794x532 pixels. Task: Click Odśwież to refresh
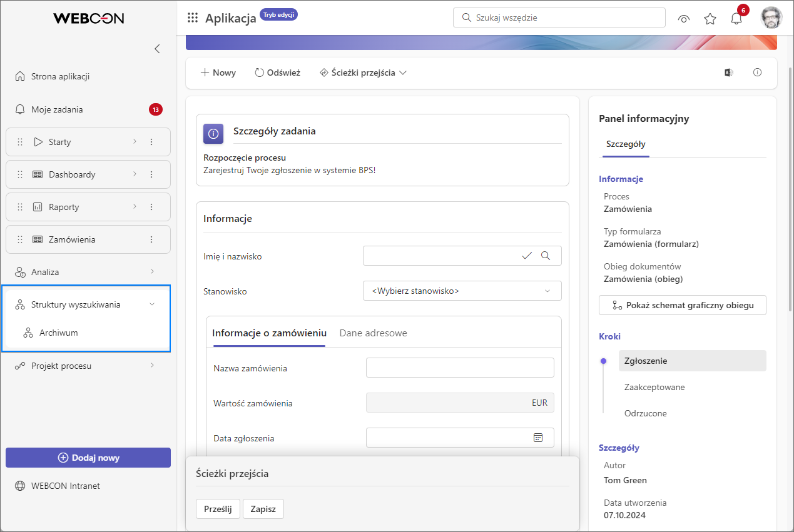(277, 73)
